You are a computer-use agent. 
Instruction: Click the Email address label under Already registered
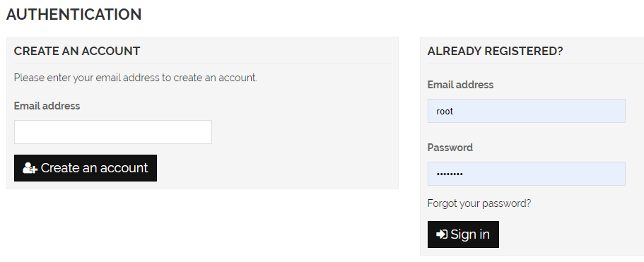click(x=460, y=85)
